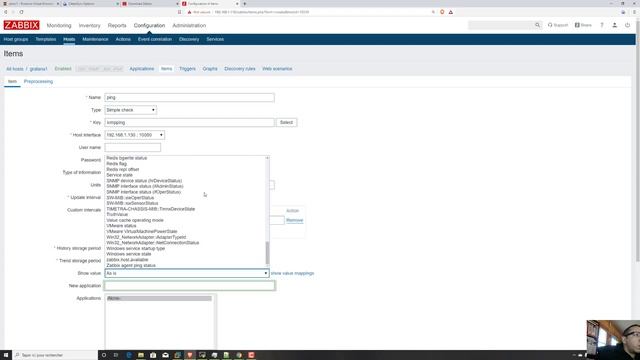The image size is (640, 360).
Task: Reload the page via browser refresh icon
Action: tap(21, 12)
